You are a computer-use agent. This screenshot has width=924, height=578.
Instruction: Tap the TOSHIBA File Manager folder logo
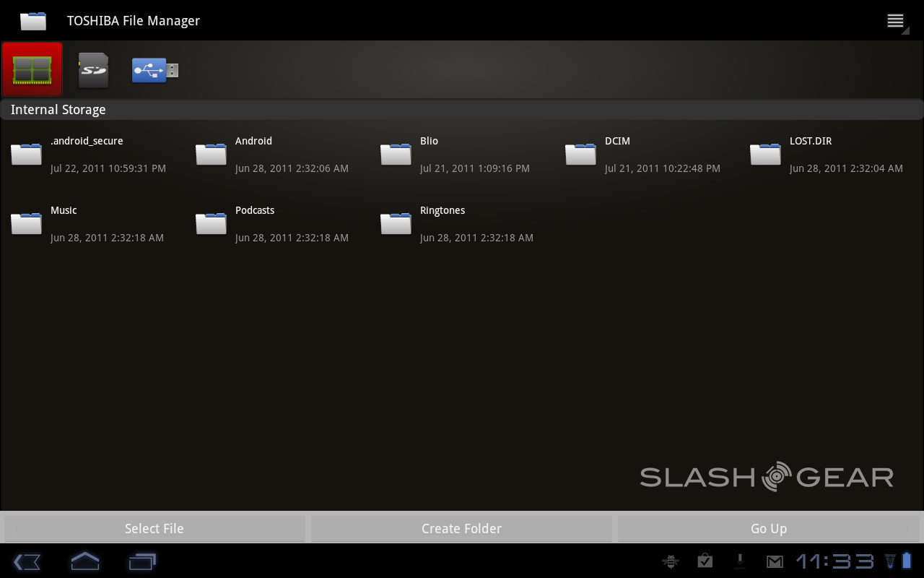33,20
